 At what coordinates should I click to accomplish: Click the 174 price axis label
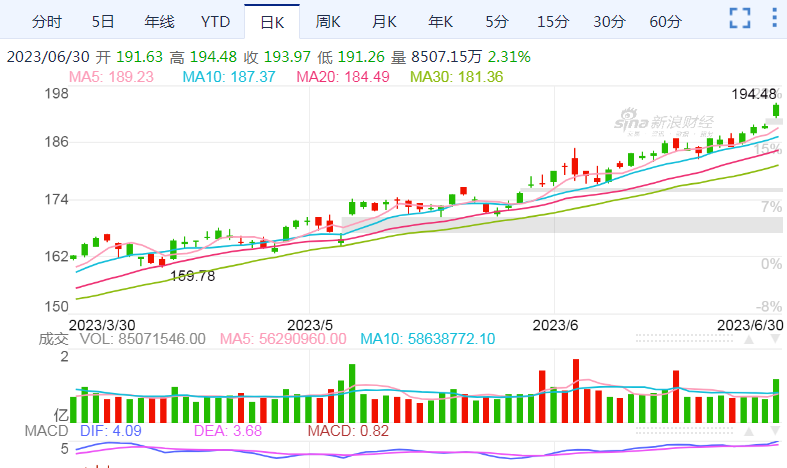pyautogui.click(x=56, y=199)
